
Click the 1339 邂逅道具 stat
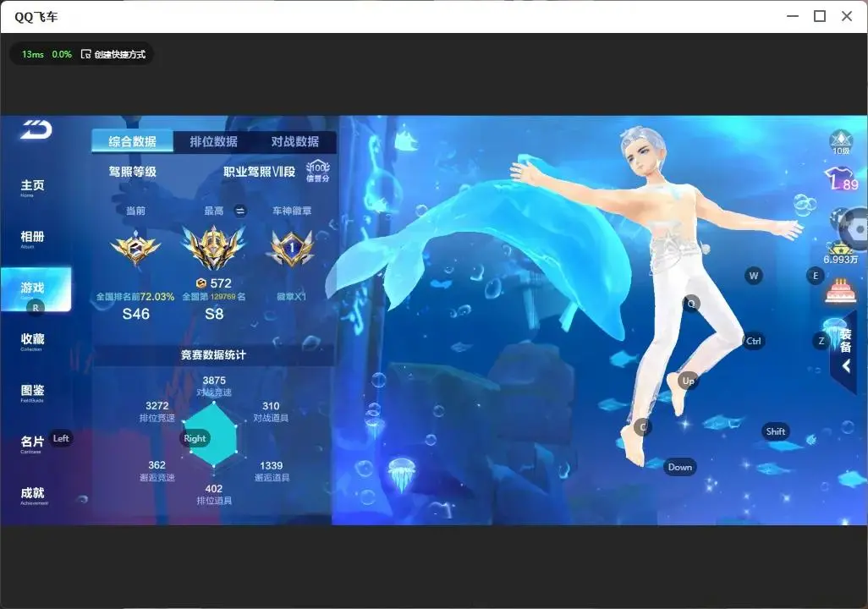[272, 471]
